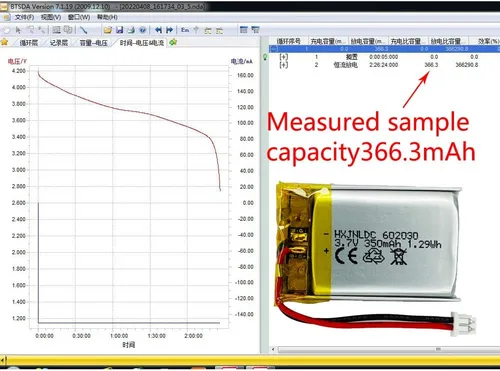Image resolution: width=500 pixels, height=371 pixels.
Task: Switch to the 记录层 tab
Action: (x=59, y=43)
